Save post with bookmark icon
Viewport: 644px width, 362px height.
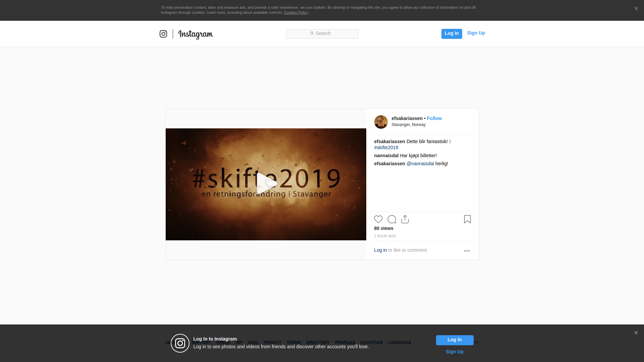coord(467,219)
